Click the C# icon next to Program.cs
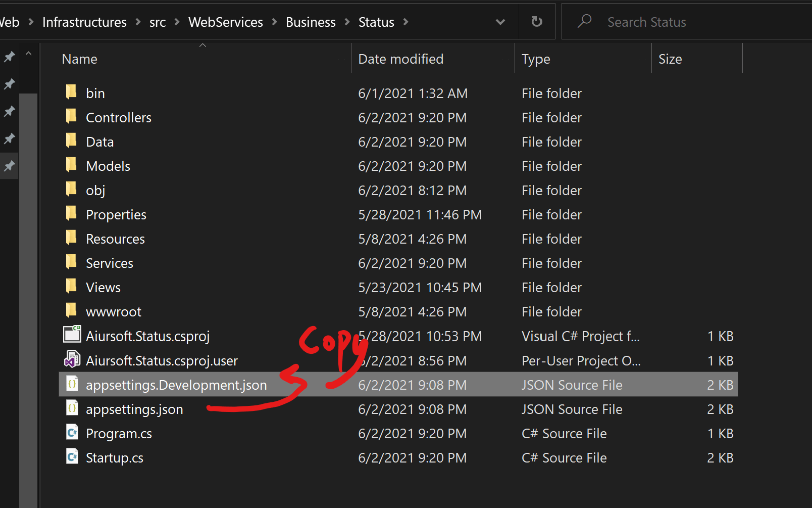This screenshot has height=508, width=812. coord(72,432)
